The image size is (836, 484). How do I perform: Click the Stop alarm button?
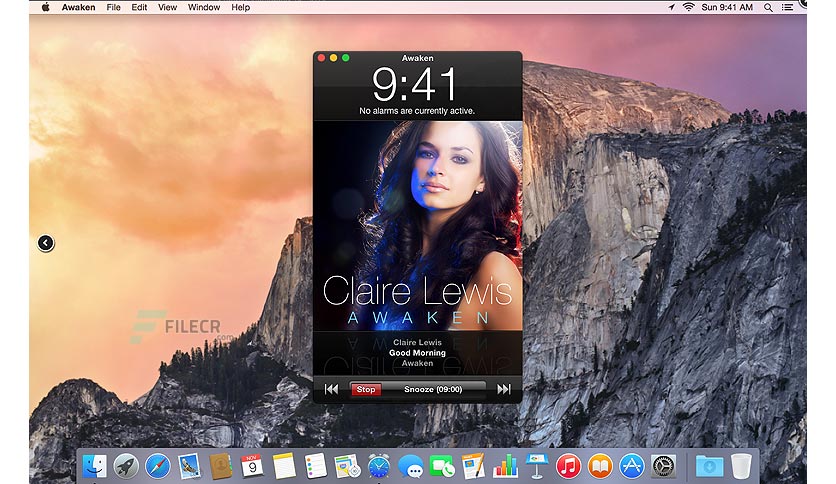(366, 390)
